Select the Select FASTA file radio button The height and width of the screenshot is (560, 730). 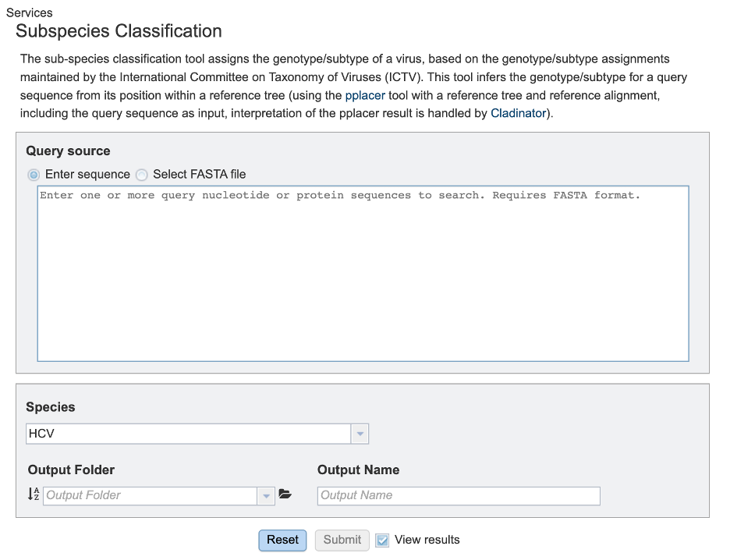142,175
